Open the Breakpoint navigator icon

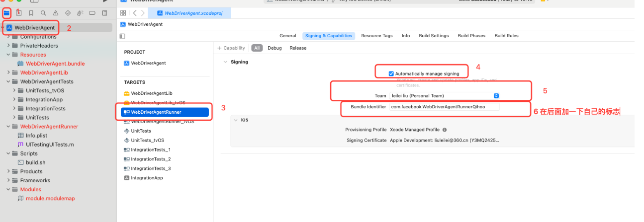[92, 13]
